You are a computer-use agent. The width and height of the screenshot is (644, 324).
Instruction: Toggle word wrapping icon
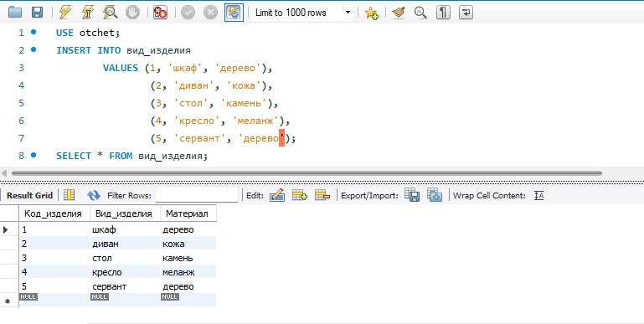tap(466, 13)
